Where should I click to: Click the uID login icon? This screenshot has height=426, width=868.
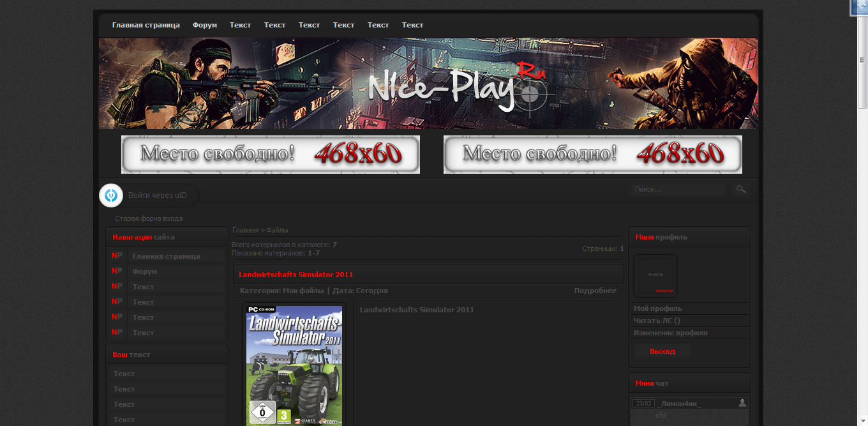(x=111, y=195)
